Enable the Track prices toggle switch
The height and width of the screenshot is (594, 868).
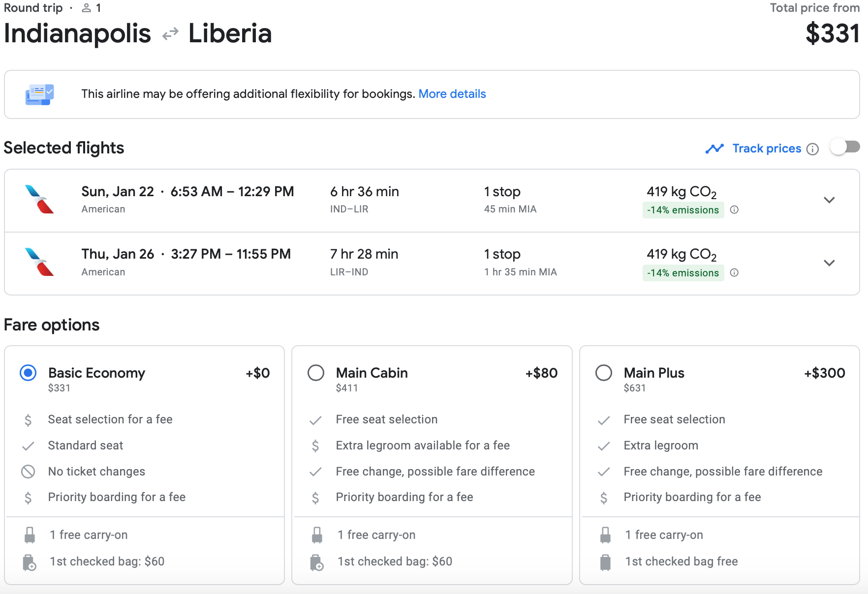pyautogui.click(x=845, y=146)
